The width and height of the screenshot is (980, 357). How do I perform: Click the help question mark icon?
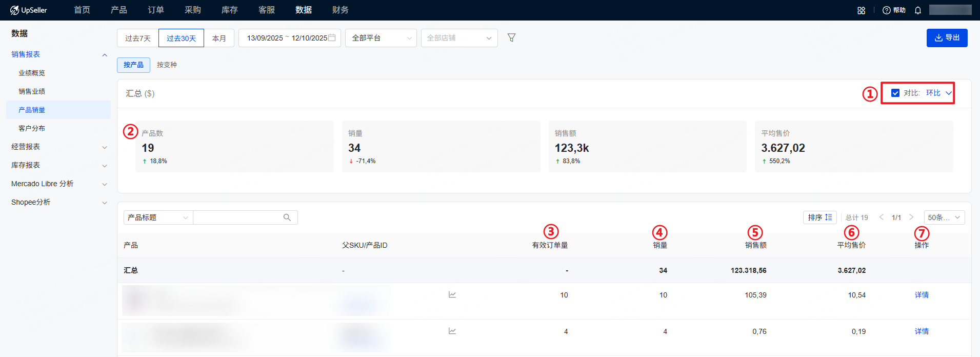pyautogui.click(x=886, y=10)
